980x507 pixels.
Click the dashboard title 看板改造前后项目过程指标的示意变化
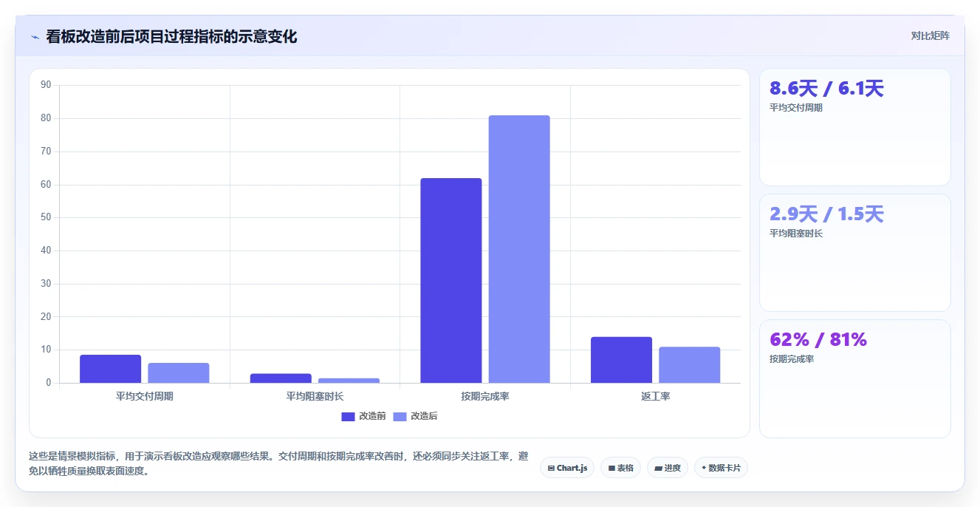click(x=171, y=36)
